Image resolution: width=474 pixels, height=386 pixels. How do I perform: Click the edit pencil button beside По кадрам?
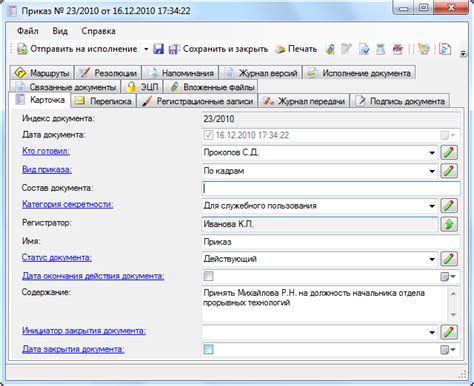[449, 171]
